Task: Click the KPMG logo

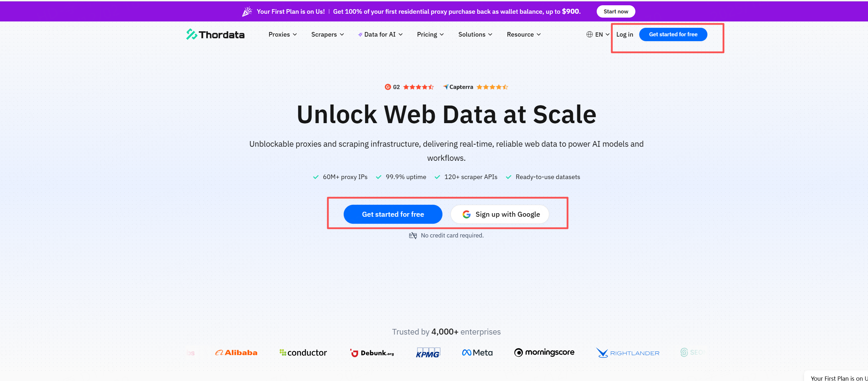Action: (428, 353)
